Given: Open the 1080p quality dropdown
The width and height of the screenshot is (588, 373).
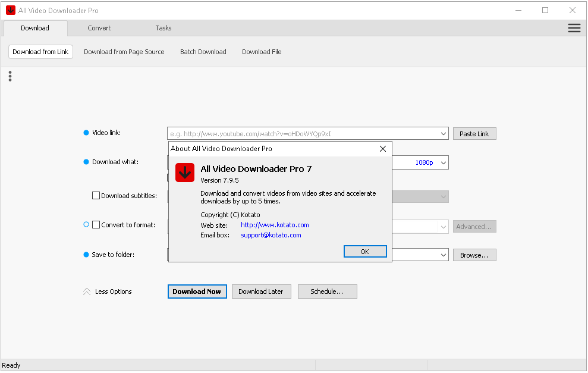Looking at the screenshot, I should (x=444, y=163).
